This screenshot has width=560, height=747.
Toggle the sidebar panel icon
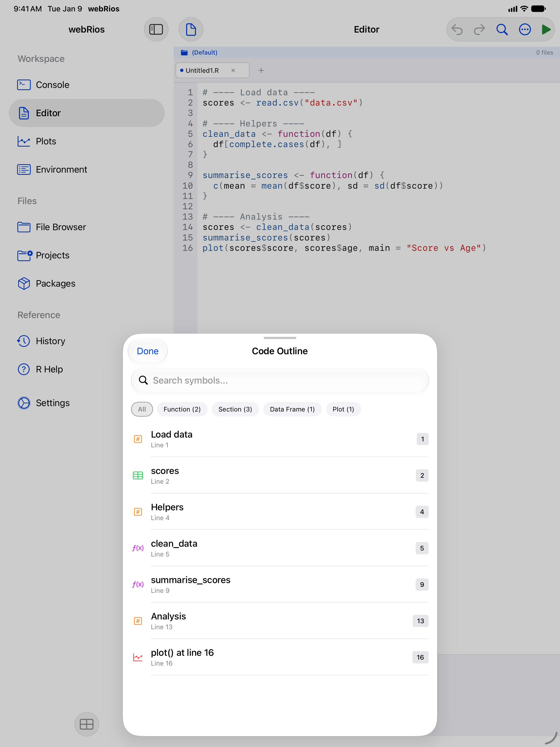click(156, 29)
